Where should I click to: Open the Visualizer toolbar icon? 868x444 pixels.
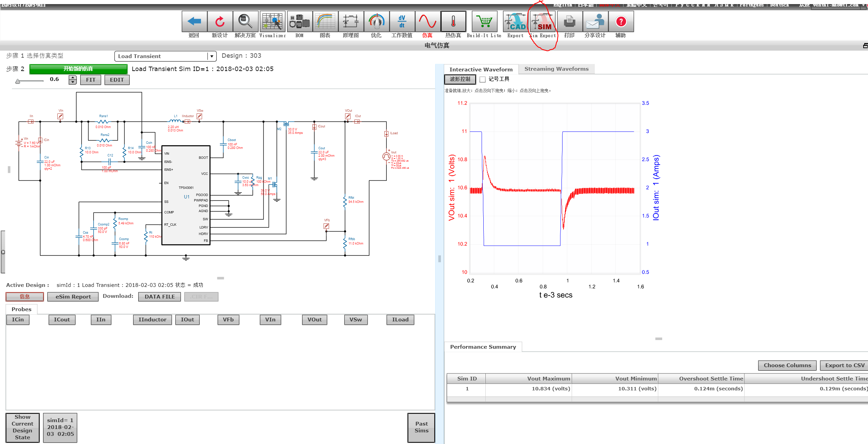[272, 22]
